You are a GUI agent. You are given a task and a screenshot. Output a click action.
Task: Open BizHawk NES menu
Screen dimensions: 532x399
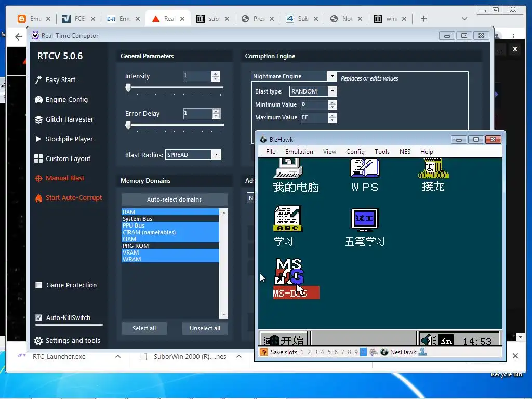(405, 152)
